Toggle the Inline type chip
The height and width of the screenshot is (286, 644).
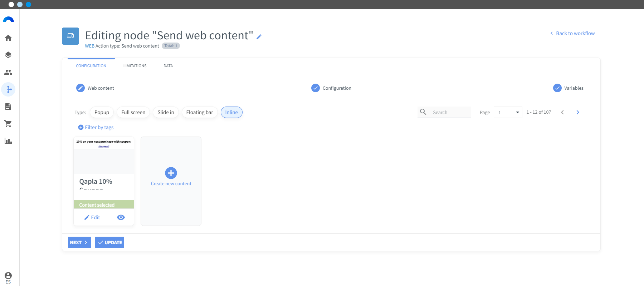tap(231, 112)
